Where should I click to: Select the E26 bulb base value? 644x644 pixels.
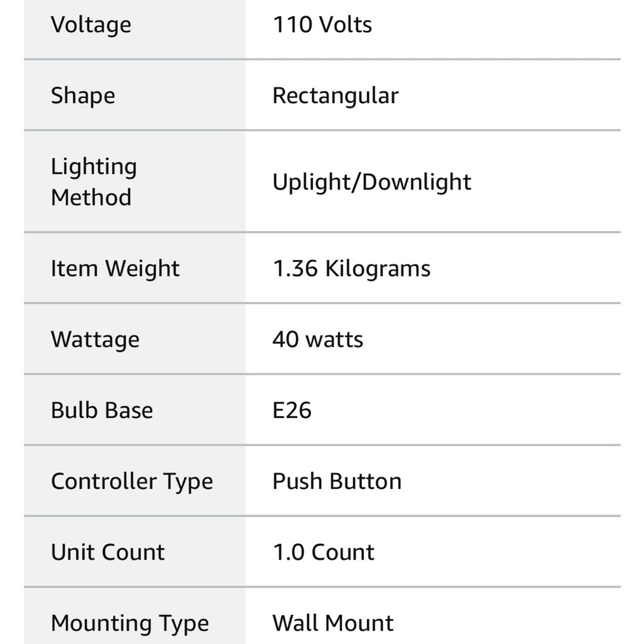tap(292, 410)
